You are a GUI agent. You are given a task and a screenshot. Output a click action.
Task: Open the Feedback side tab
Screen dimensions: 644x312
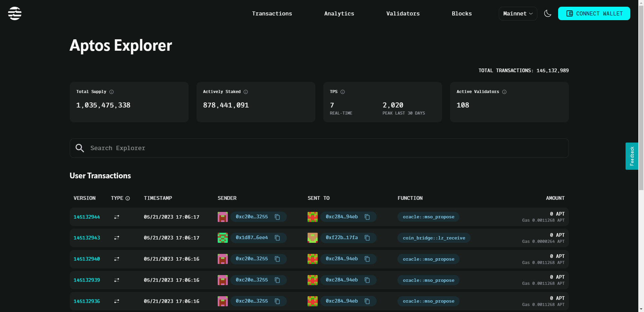(632, 156)
